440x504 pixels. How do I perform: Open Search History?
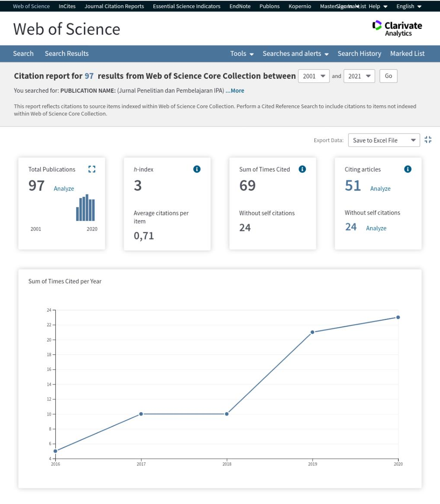(359, 54)
